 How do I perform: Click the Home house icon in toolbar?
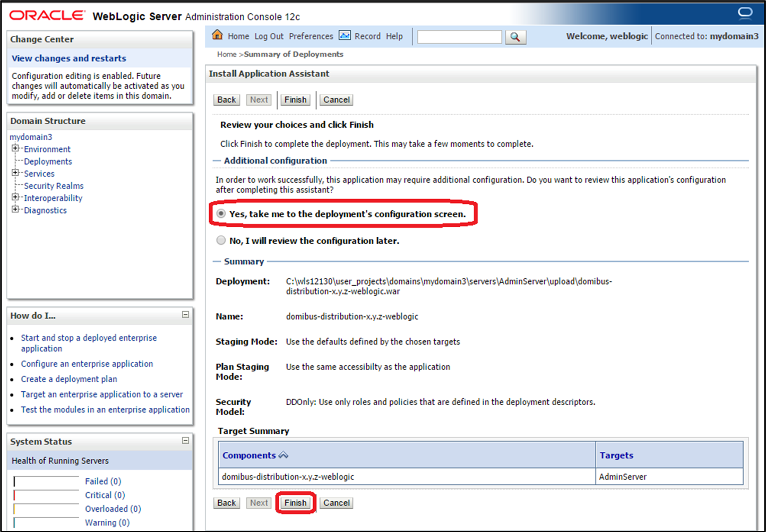pos(217,35)
